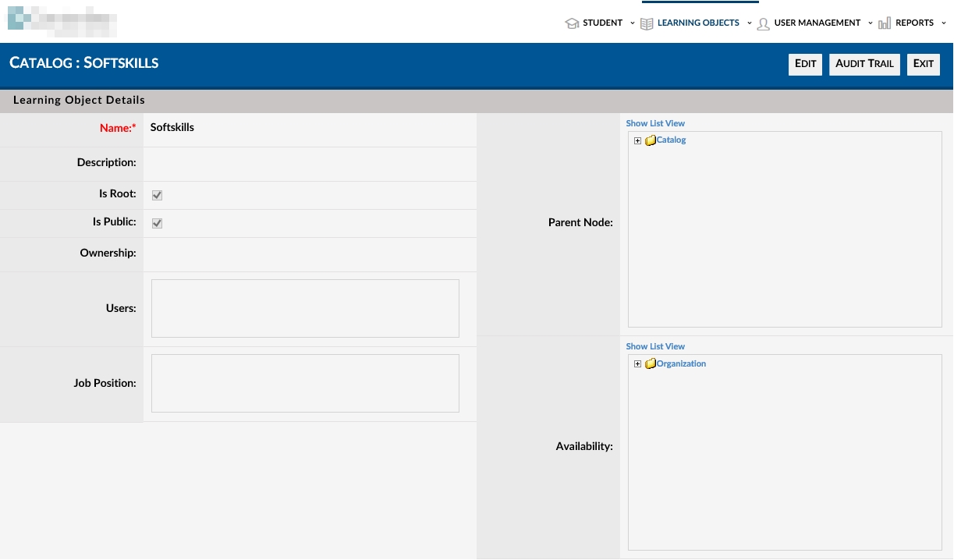Viewport: 954px width, 560px height.
Task: Show List View for Parent Node
Action: [655, 123]
